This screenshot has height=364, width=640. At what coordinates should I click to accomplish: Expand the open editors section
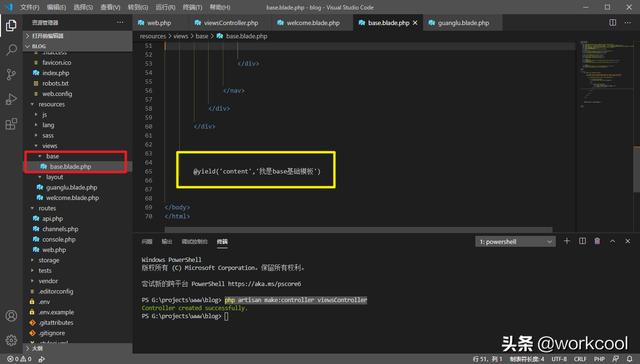[78, 36]
